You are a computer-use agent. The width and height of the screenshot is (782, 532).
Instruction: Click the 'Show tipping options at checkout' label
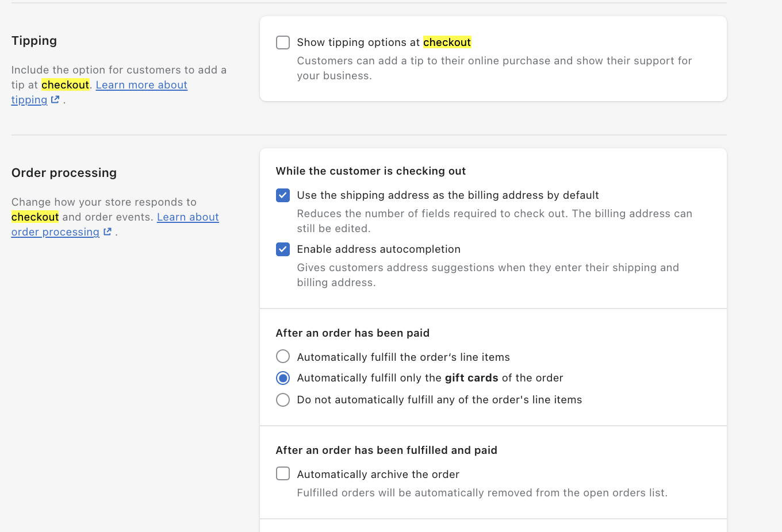tap(384, 43)
